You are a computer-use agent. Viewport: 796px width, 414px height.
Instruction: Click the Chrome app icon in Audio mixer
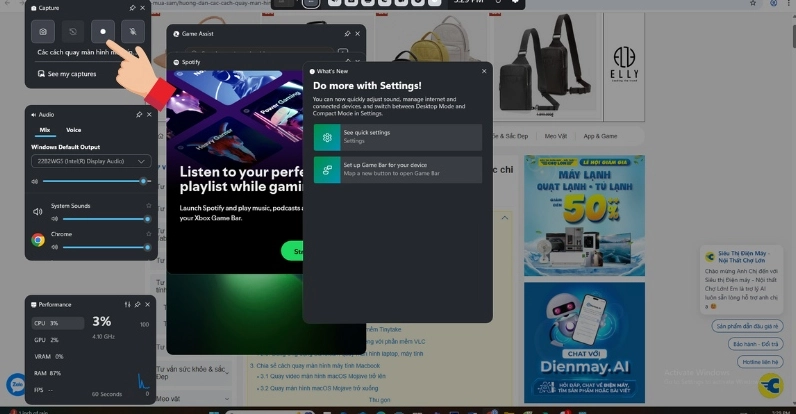[x=38, y=240]
